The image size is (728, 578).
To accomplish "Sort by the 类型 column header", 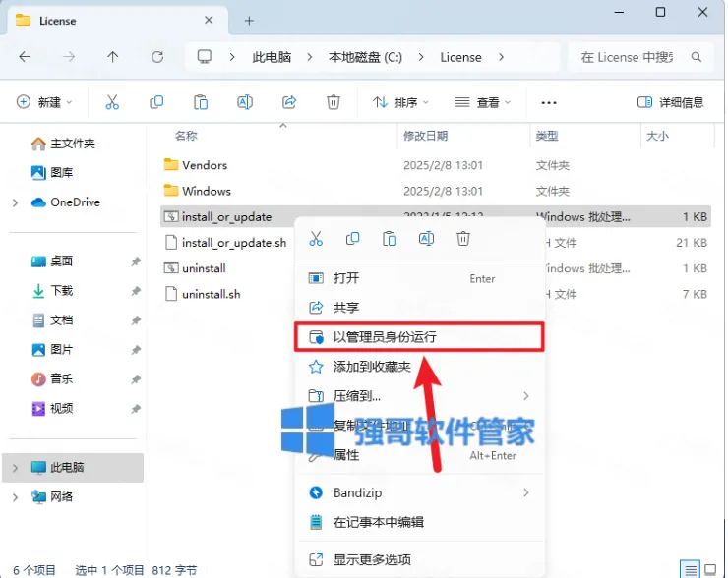I will coord(547,136).
